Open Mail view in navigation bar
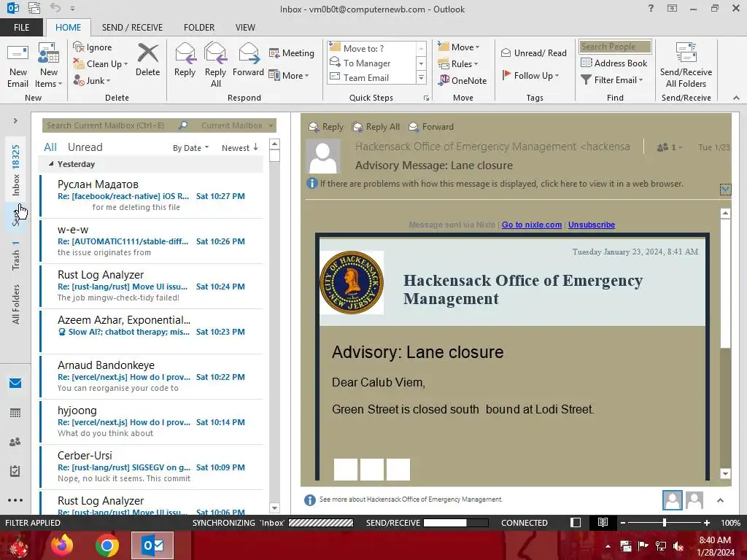Screen dimensions: 747x560 pos(15,383)
